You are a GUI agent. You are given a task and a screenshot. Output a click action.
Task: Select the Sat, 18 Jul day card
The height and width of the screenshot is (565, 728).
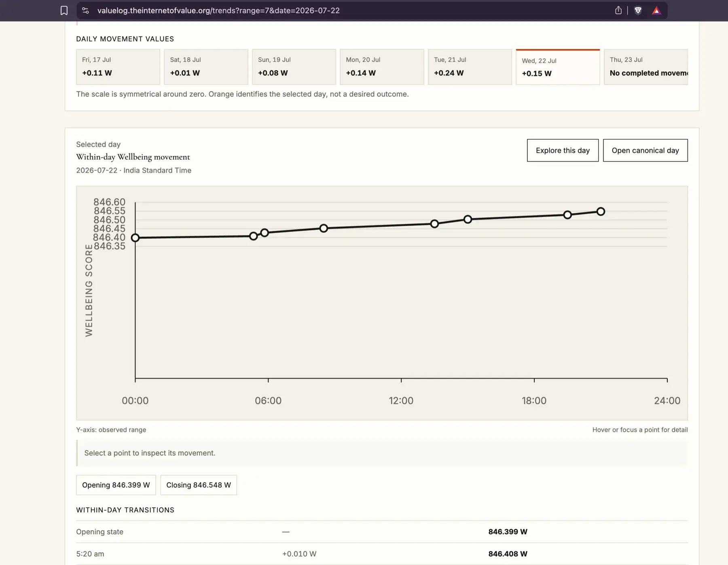(206, 67)
